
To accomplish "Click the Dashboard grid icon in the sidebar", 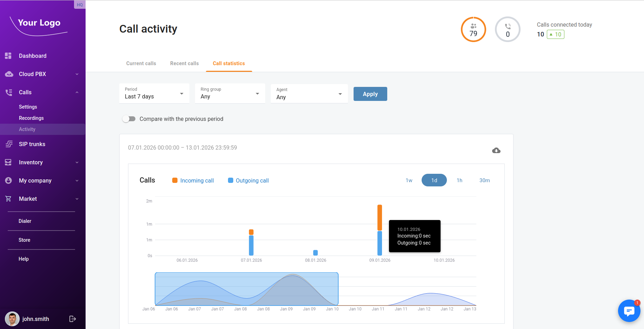I will pyautogui.click(x=8, y=56).
